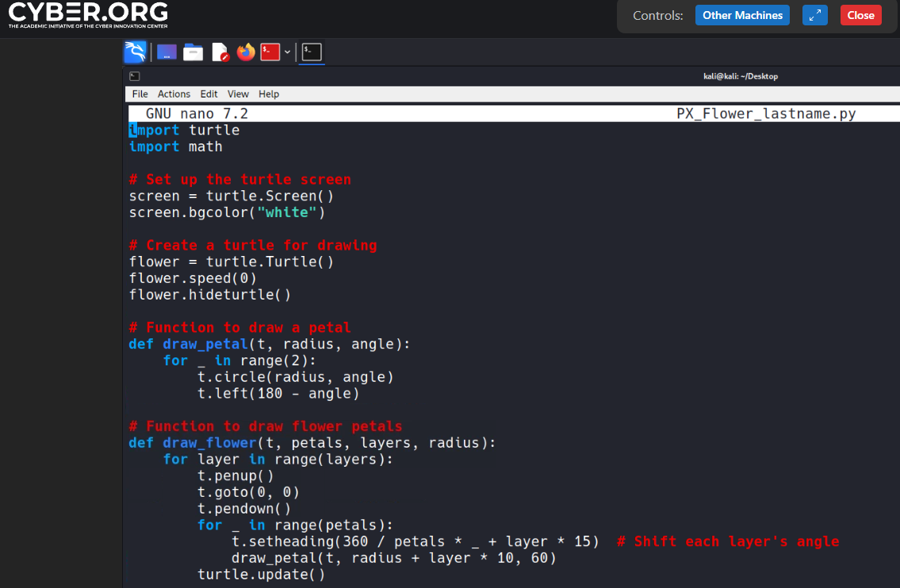Image resolution: width=900 pixels, height=588 pixels.
Task: Click the "white" string in screen.bgcolor line
Action: pos(291,212)
